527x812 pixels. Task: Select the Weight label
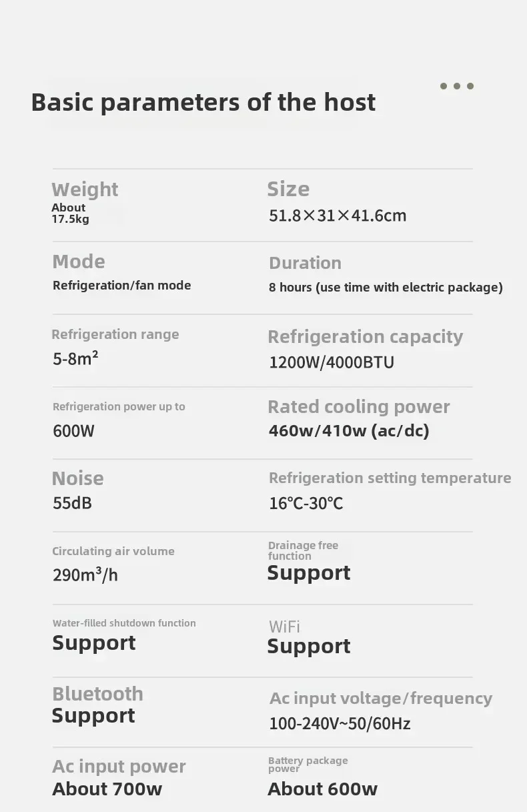click(85, 189)
